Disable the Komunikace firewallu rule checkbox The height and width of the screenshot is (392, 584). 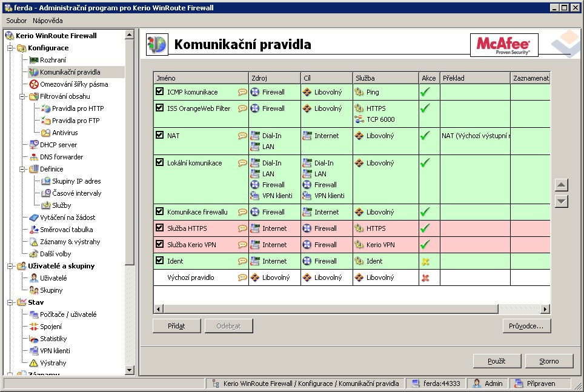click(x=160, y=211)
